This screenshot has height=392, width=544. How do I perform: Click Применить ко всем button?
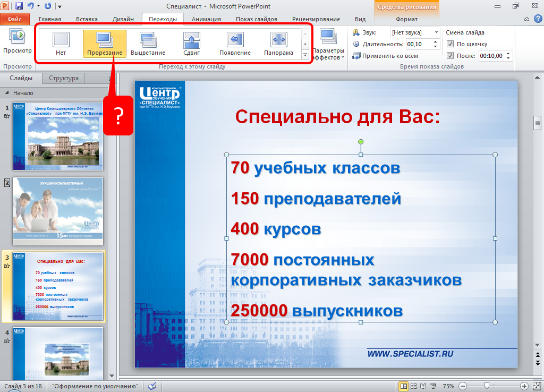coord(385,56)
